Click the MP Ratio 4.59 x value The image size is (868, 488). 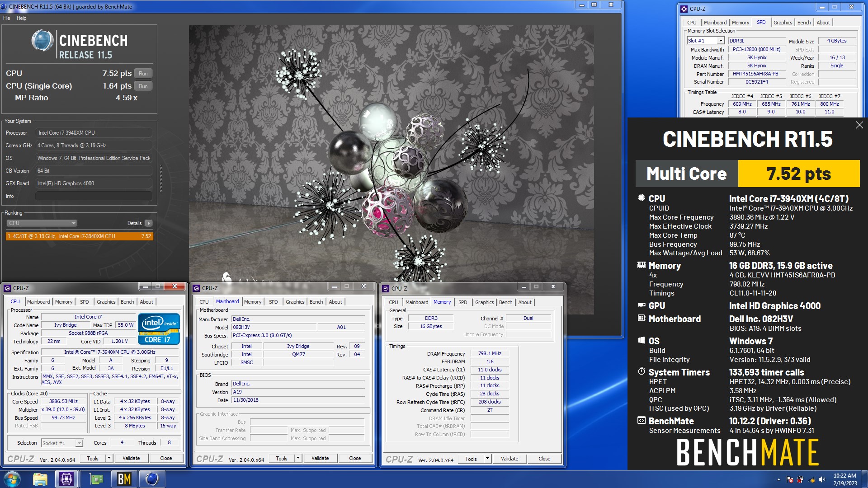pos(127,98)
